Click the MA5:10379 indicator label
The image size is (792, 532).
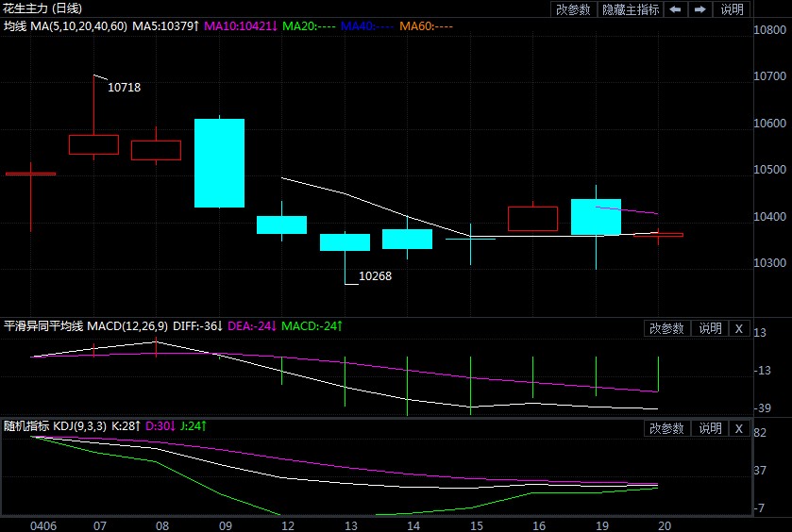tap(165, 25)
